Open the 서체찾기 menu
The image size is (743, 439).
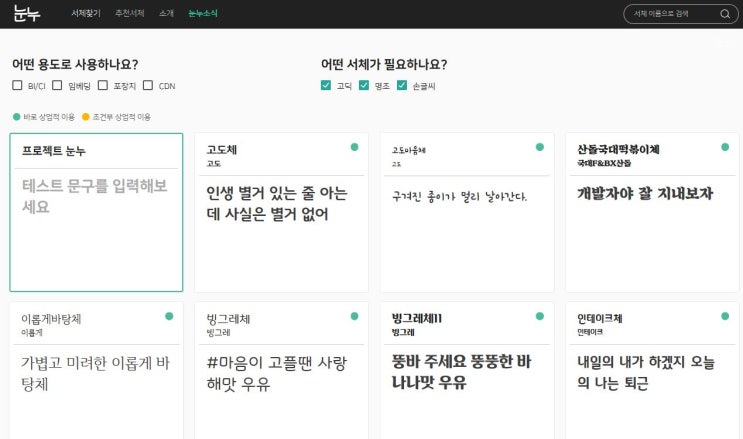86,13
